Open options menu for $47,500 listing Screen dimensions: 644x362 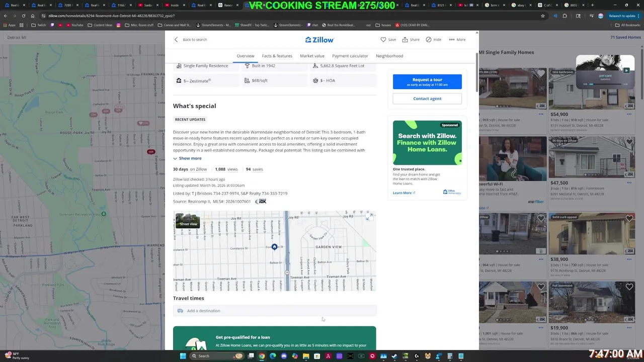629,183
